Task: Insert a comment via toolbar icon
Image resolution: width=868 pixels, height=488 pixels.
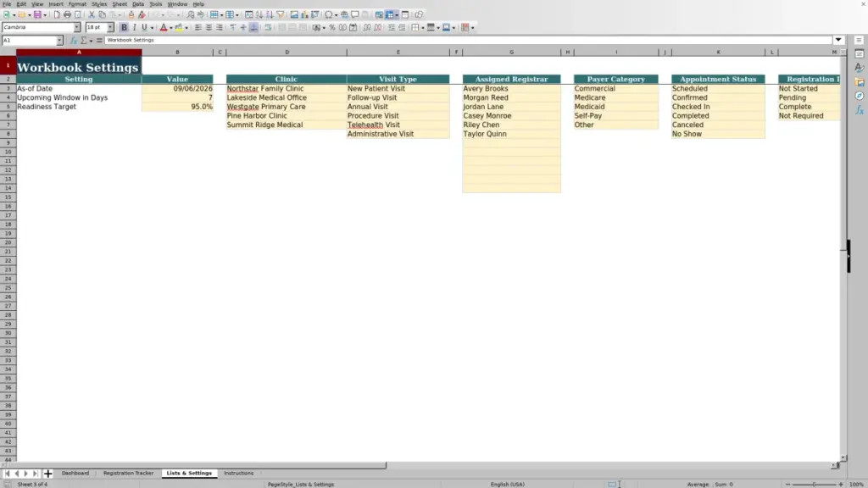Action: coord(355,15)
